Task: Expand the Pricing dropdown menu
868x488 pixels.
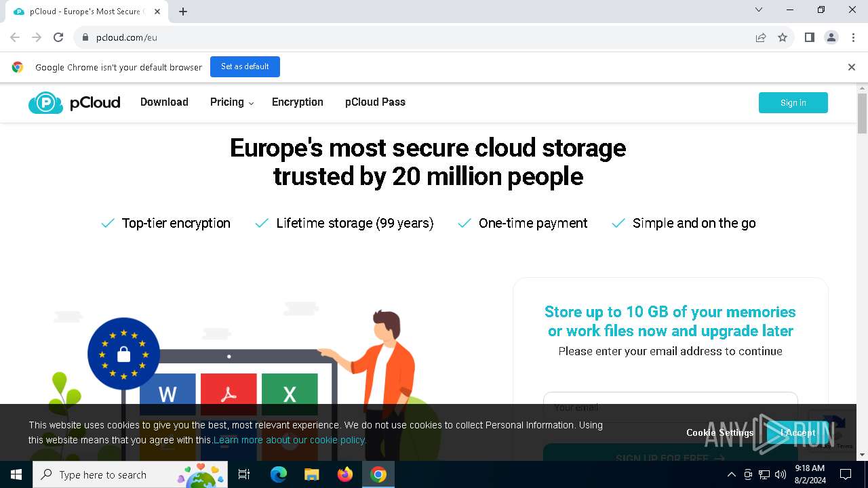Action: pos(232,102)
